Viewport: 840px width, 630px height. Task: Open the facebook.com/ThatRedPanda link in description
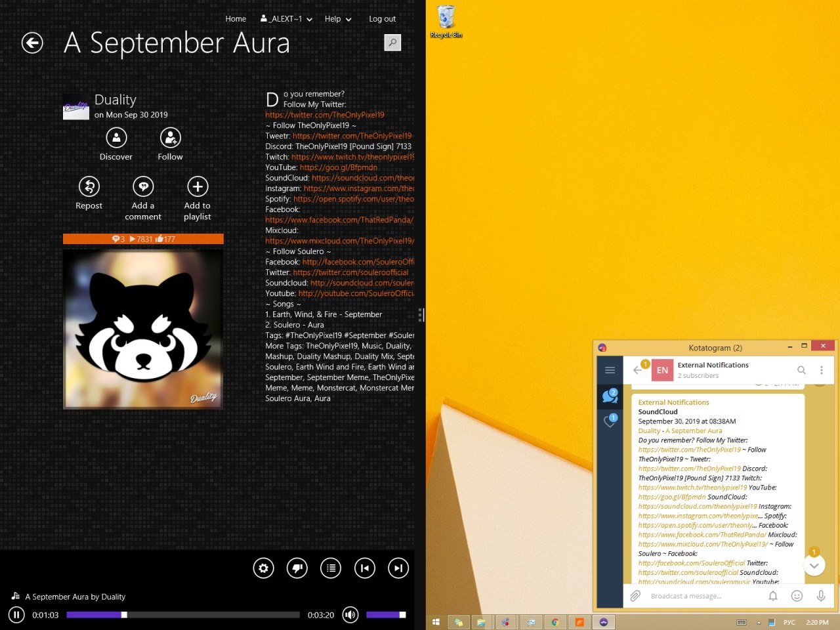click(x=339, y=220)
